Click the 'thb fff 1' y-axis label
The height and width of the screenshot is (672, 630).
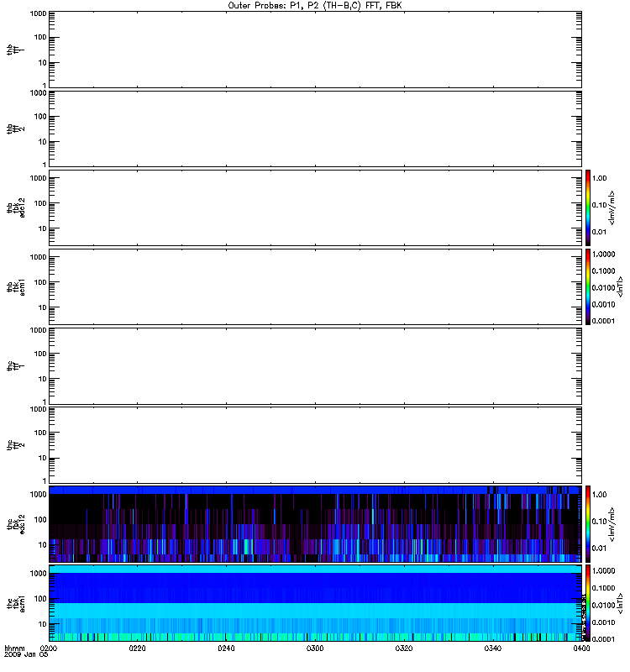pyautogui.click(x=15, y=50)
